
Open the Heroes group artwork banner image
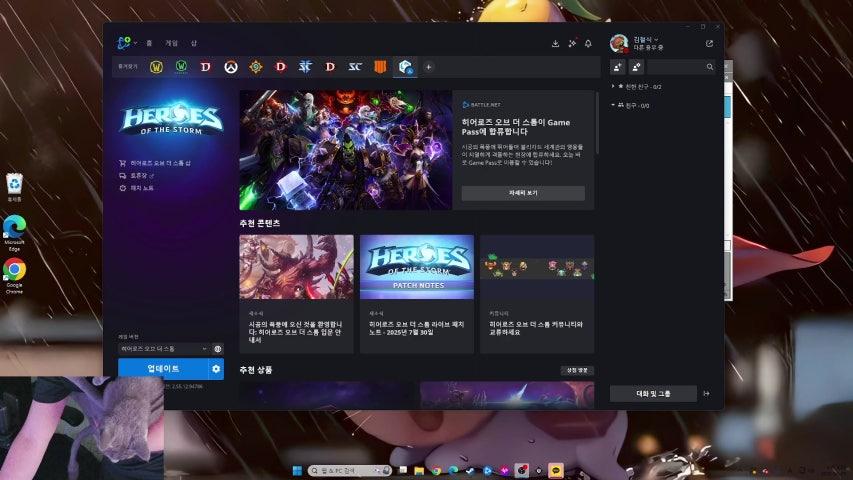pos(345,150)
